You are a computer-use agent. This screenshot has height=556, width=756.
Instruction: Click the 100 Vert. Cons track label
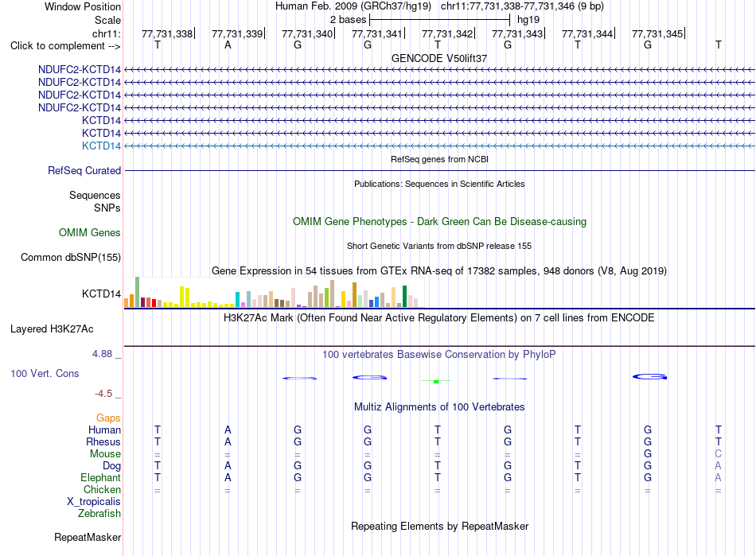(x=45, y=373)
